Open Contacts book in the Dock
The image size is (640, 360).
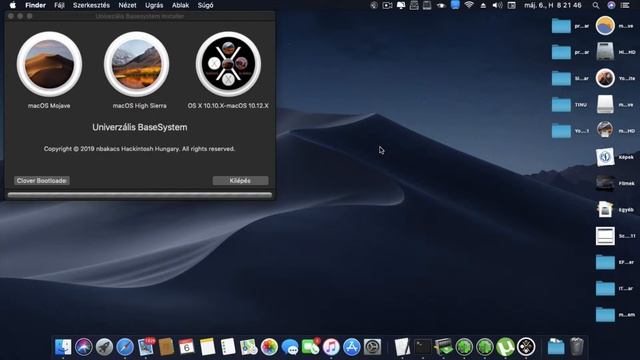tap(167, 347)
